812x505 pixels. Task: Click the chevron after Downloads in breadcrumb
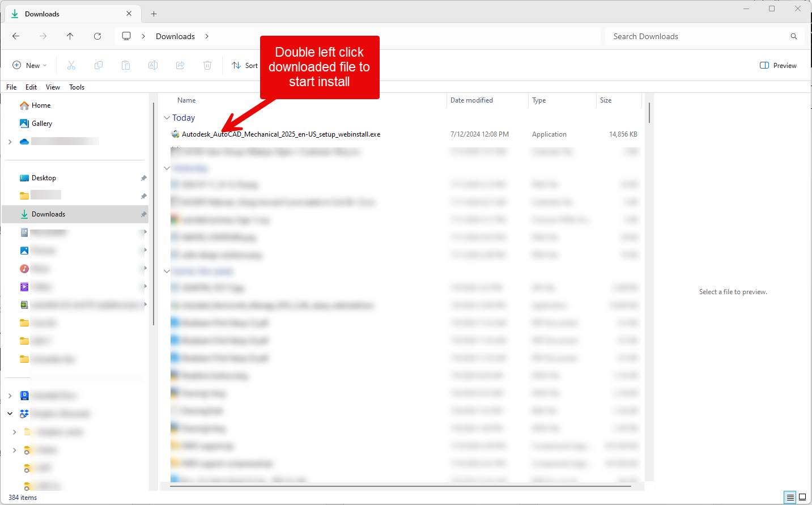click(x=207, y=36)
